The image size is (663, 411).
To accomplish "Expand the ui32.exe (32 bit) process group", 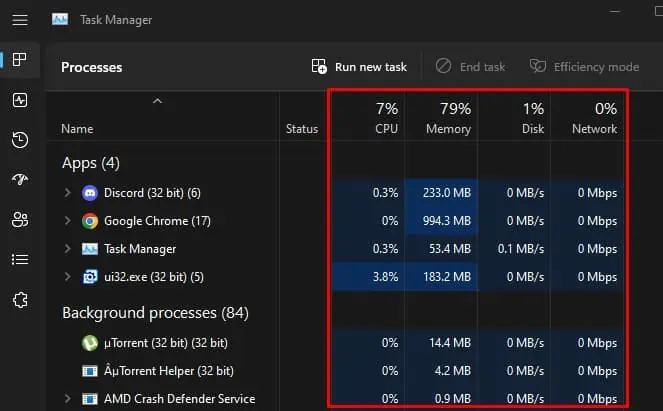I will (x=67, y=277).
